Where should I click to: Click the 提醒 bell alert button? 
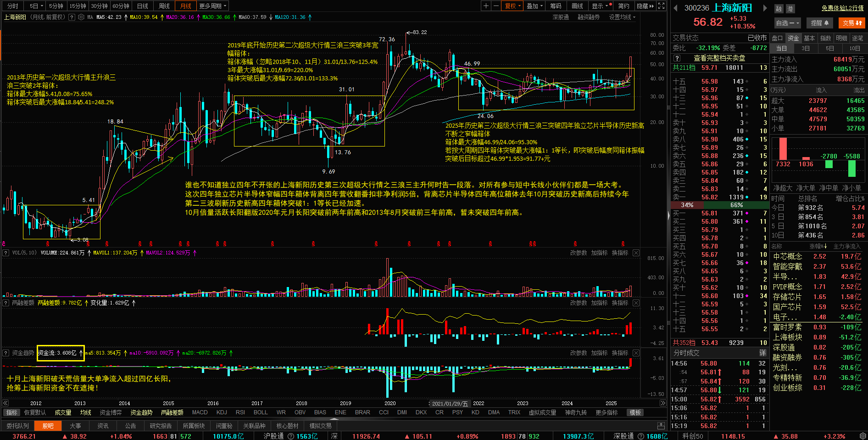[820, 23]
